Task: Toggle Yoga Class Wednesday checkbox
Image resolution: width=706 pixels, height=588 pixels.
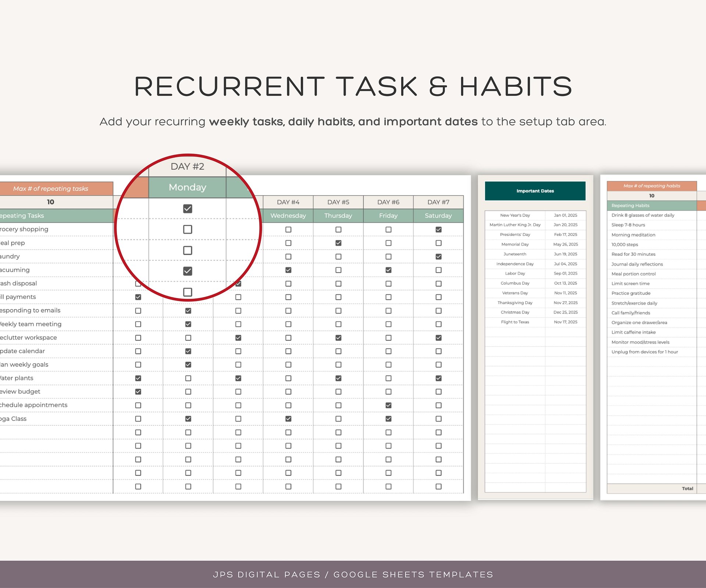Action: (288, 419)
